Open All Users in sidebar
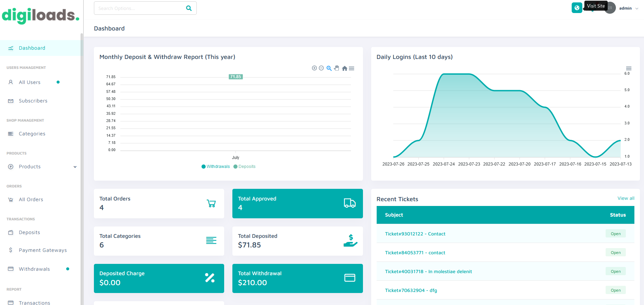This screenshot has width=644, height=305. 29,82
